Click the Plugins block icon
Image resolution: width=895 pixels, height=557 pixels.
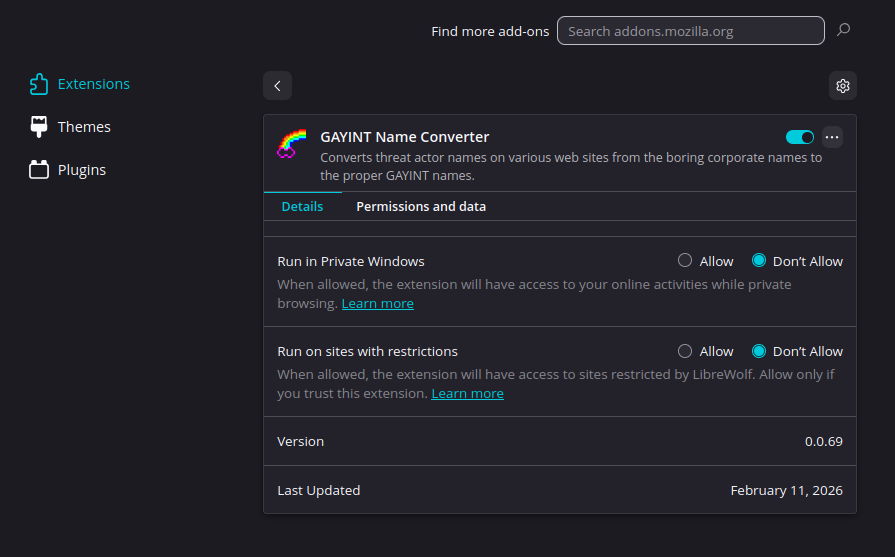click(x=39, y=170)
